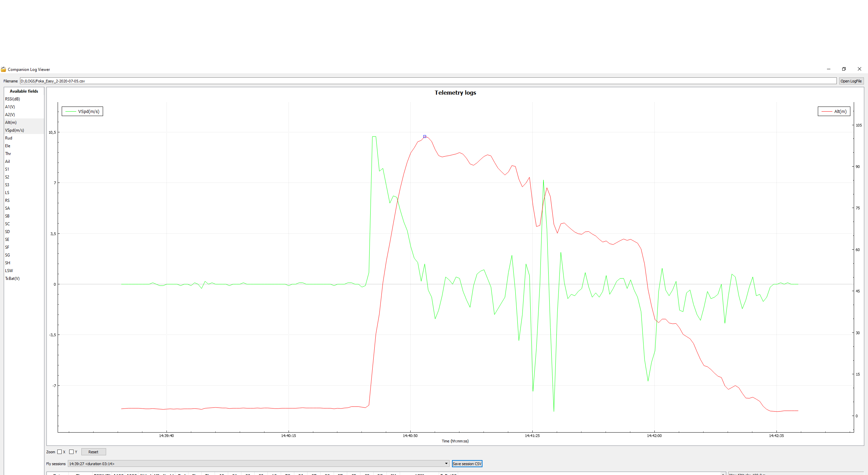Click the Filename path input field
This screenshot has height=475, width=868.
point(427,81)
